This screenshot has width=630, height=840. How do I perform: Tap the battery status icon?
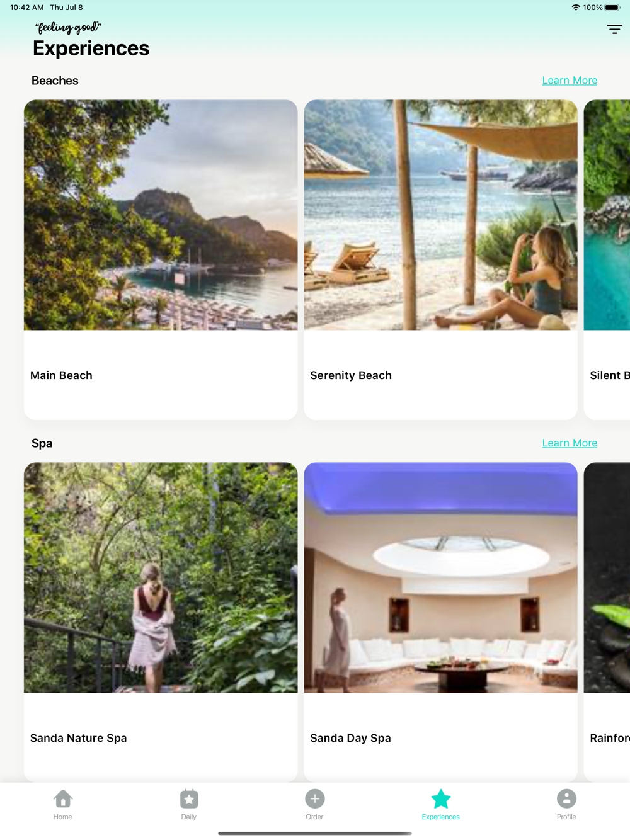pyautogui.click(x=613, y=8)
